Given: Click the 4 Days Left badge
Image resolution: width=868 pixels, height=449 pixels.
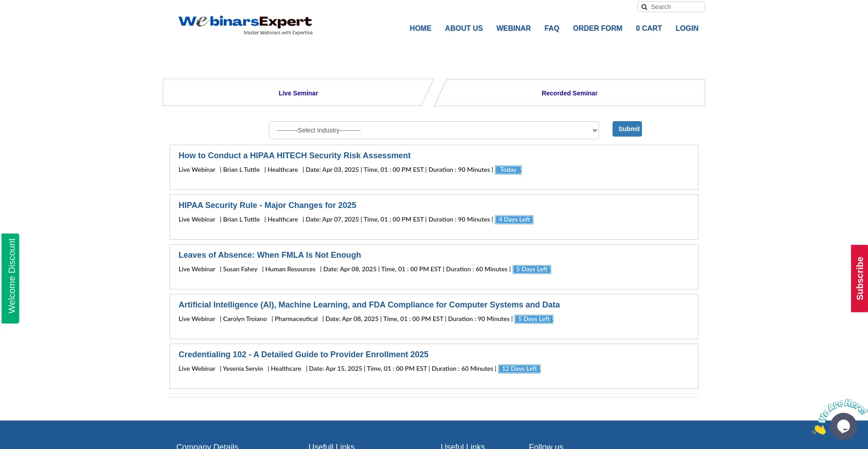Looking at the screenshot, I should [514, 219].
